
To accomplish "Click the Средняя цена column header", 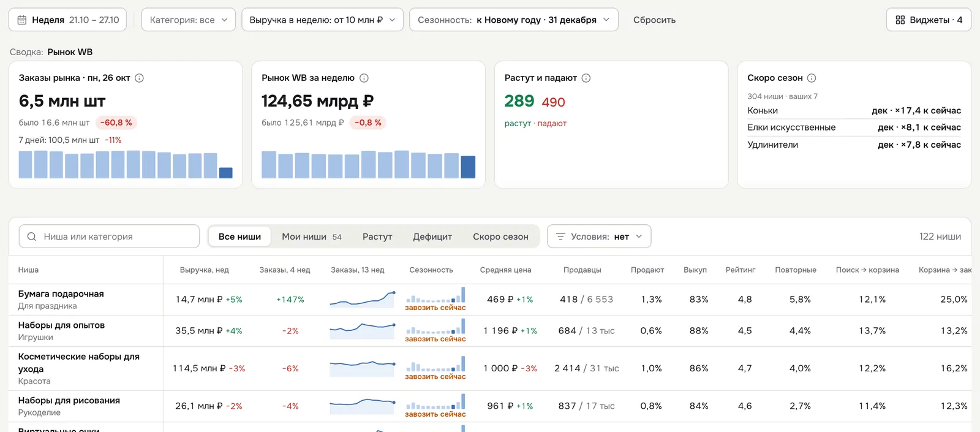I will tap(505, 270).
